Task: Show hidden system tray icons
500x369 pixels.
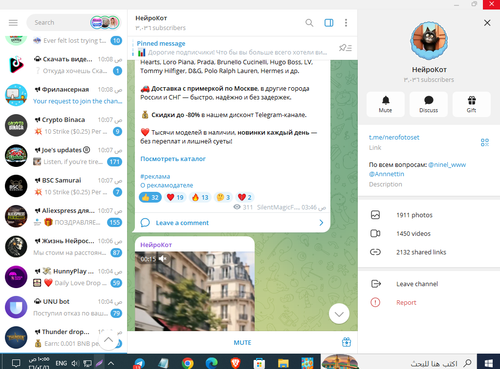Action: point(111,363)
